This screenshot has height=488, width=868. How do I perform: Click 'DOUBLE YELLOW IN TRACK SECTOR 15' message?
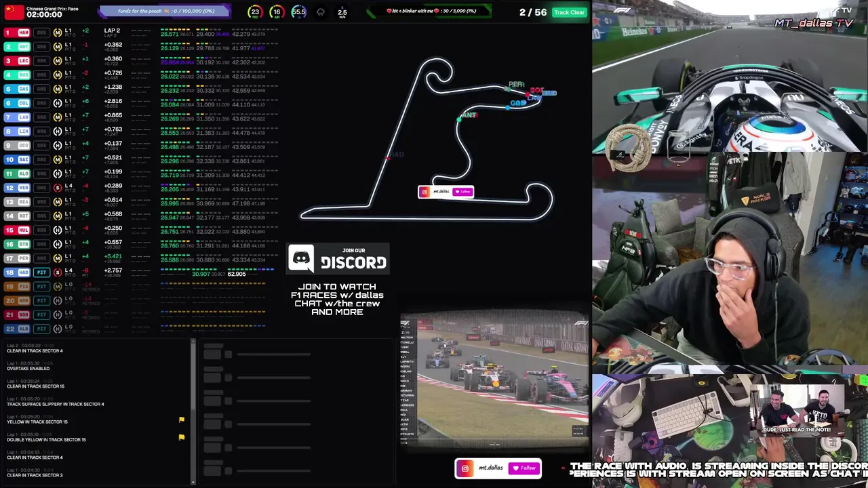[46, 439]
